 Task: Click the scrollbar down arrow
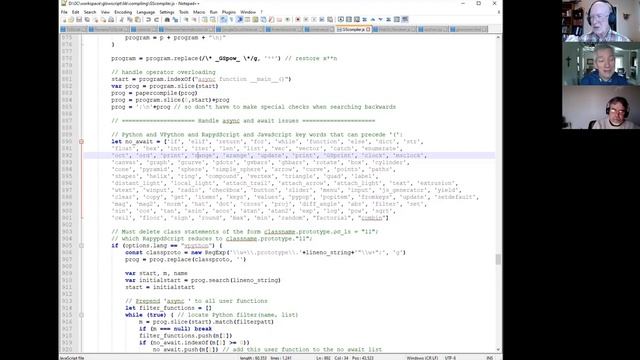pos(498,350)
